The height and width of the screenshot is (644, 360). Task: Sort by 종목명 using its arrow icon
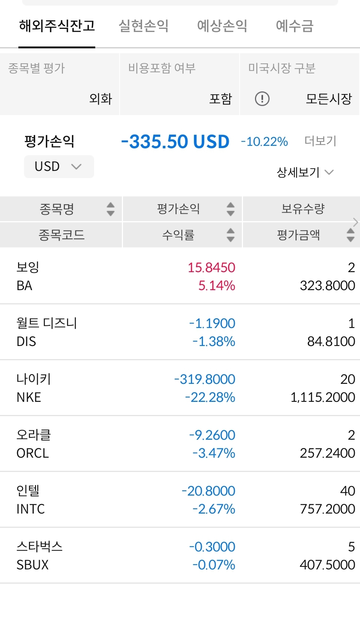110,209
